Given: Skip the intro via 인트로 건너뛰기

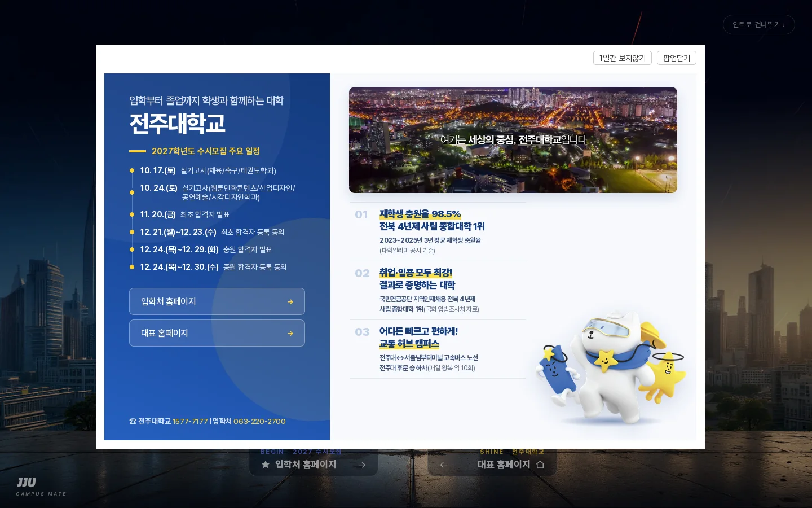Looking at the screenshot, I should [x=759, y=25].
